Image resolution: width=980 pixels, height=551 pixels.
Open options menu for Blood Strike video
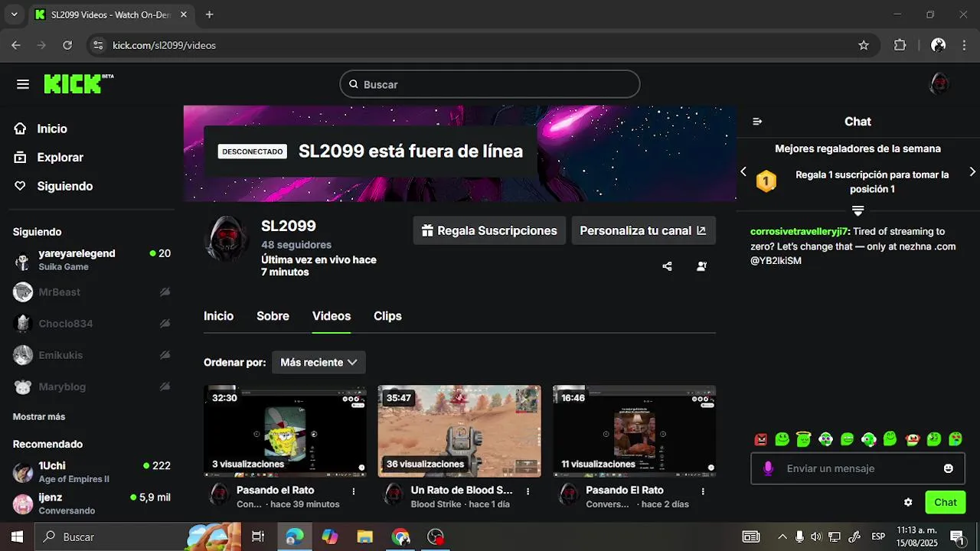click(528, 491)
